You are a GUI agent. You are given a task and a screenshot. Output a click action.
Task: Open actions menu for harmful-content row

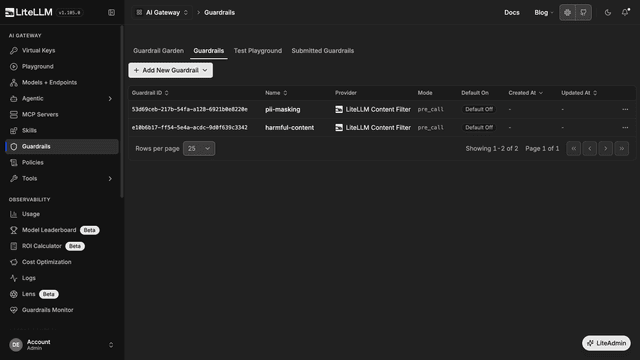(x=625, y=128)
